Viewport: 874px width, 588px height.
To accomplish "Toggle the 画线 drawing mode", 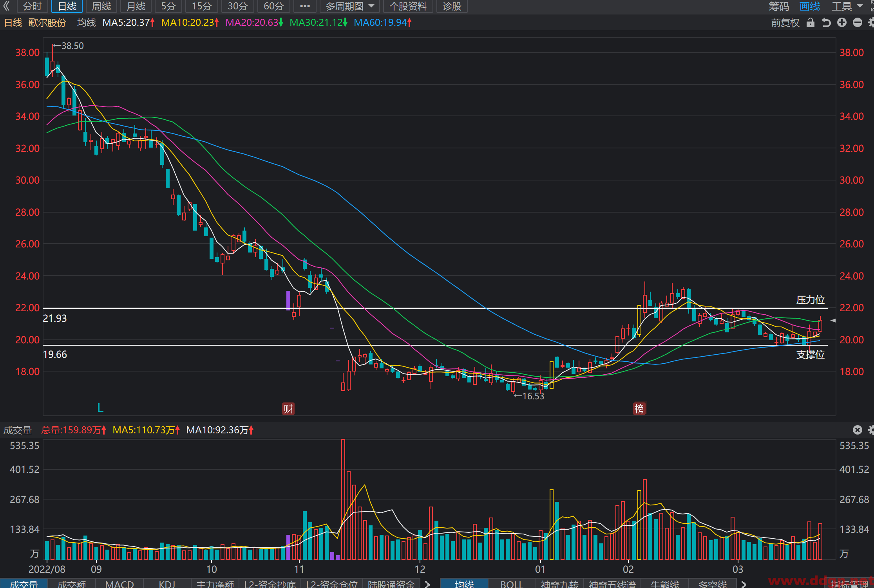I will [x=810, y=6].
